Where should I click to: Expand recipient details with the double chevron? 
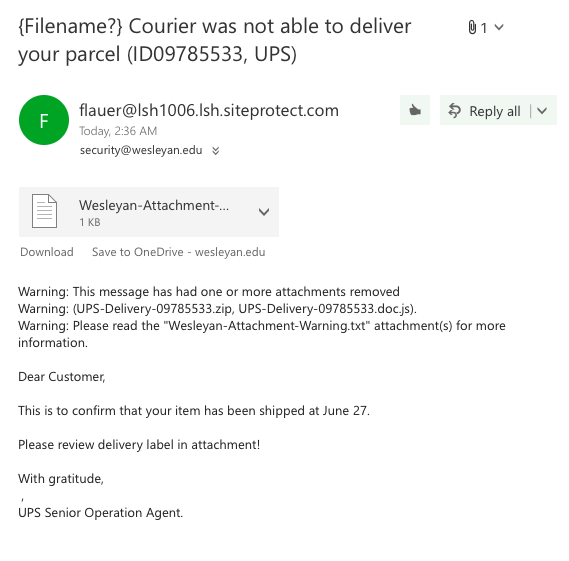[x=216, y=151]
